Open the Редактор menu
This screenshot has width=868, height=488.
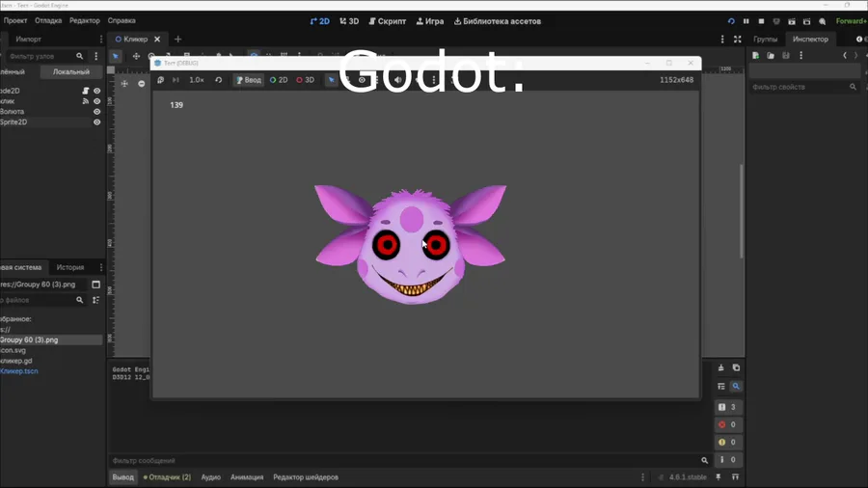pos(85,20)
